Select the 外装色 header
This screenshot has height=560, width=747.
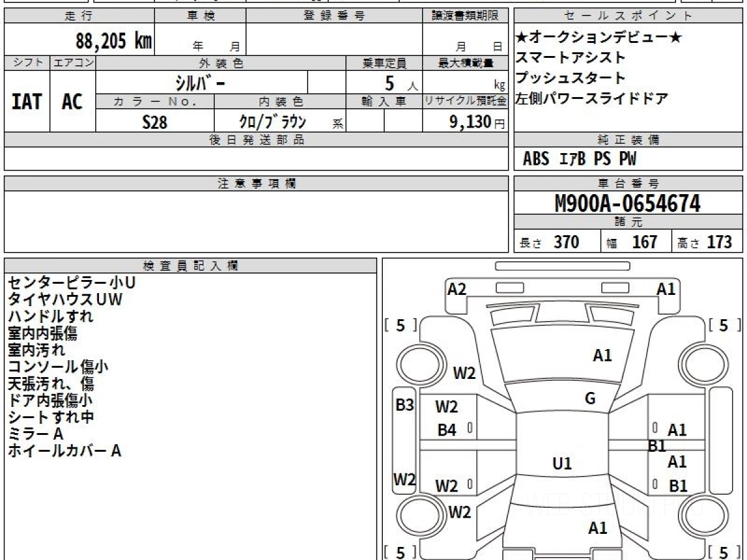tap(221, 63)
